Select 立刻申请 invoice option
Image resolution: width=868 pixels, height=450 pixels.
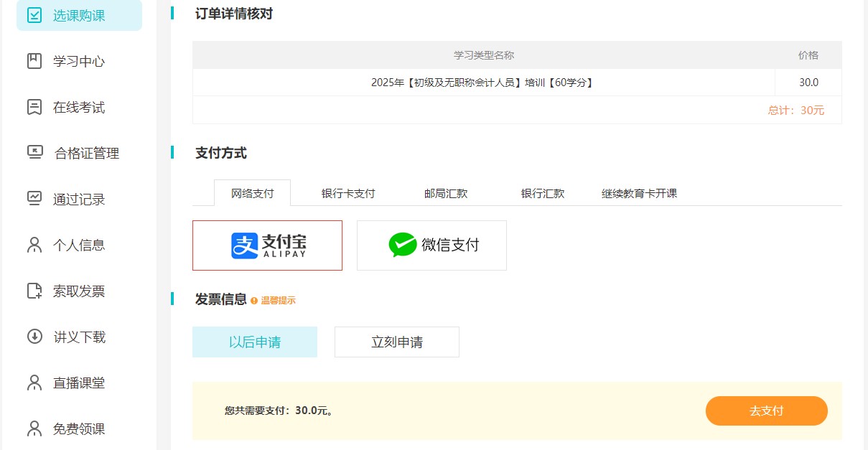pos(396,342)
